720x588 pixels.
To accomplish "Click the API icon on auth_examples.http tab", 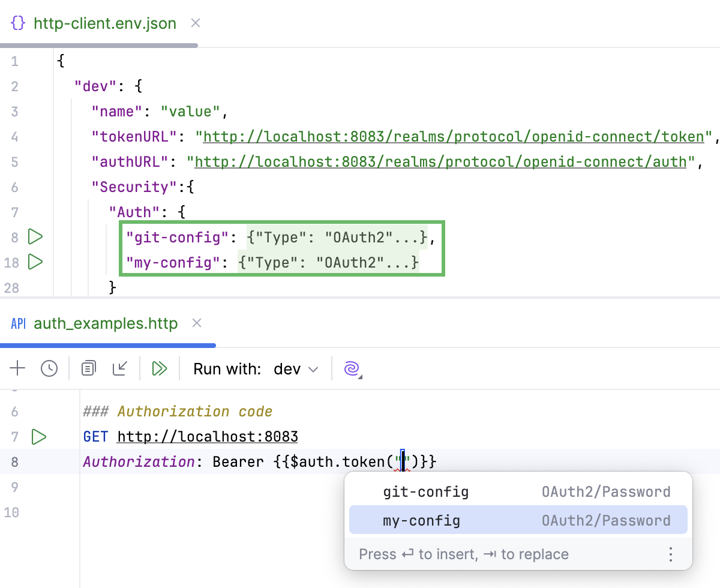I will tap(17, 323).
